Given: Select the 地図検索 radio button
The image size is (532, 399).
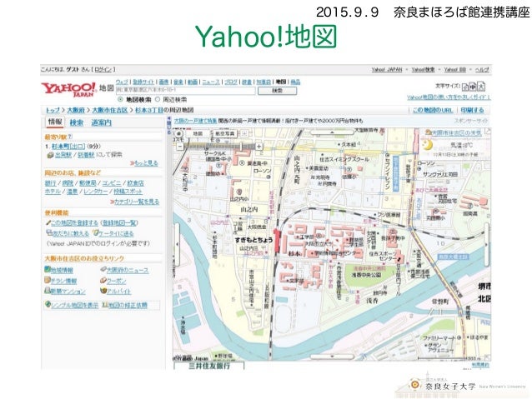Looking at the screenshot, I should click(x=120, y=100).
